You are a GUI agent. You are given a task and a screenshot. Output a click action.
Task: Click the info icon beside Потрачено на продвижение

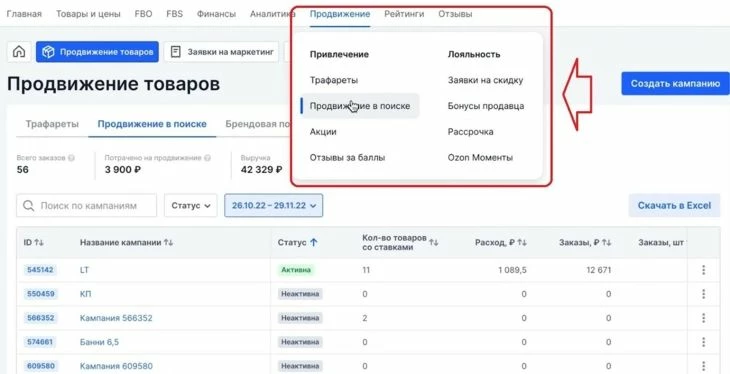click(x=208, y=158)
